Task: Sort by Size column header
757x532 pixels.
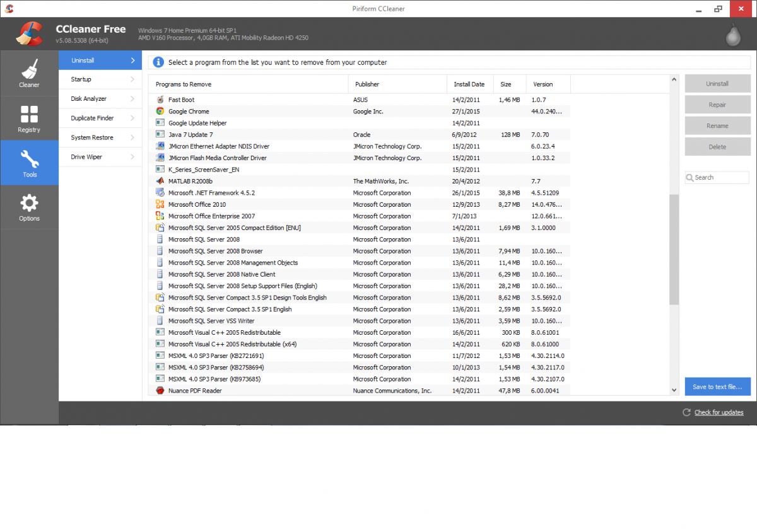Action: tap(510, 84)
